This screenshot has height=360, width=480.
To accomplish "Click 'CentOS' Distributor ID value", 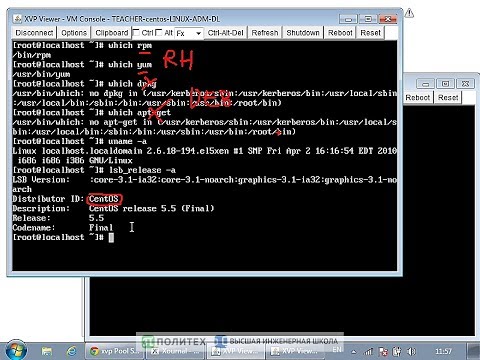I will tap(104, 199).
